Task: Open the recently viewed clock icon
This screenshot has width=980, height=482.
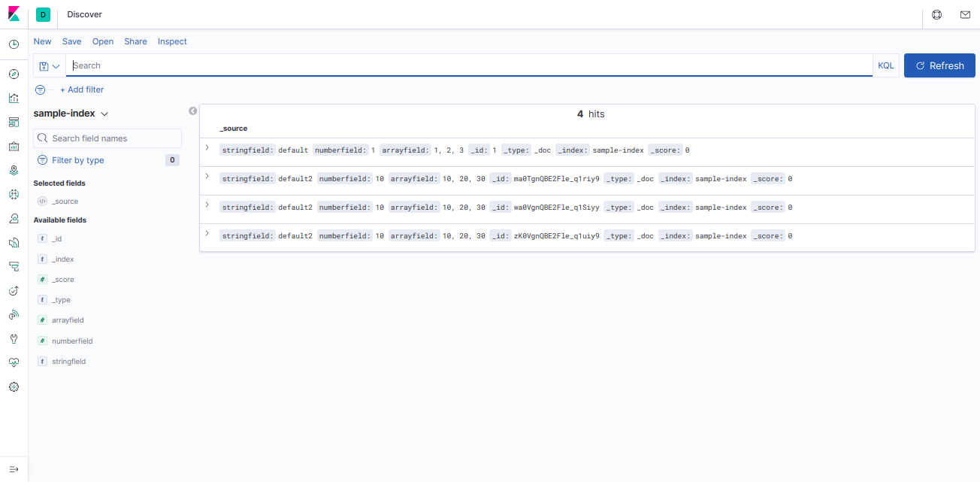Action: click(14, 44)
